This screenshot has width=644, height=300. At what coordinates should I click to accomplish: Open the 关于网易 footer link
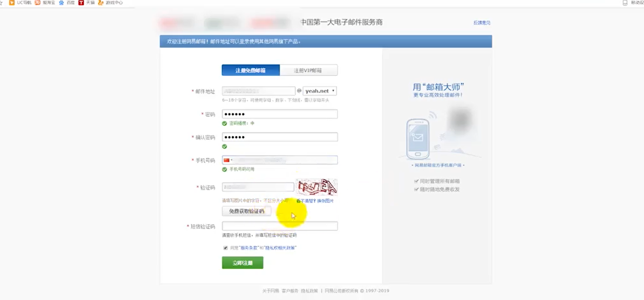pos(271,291)
